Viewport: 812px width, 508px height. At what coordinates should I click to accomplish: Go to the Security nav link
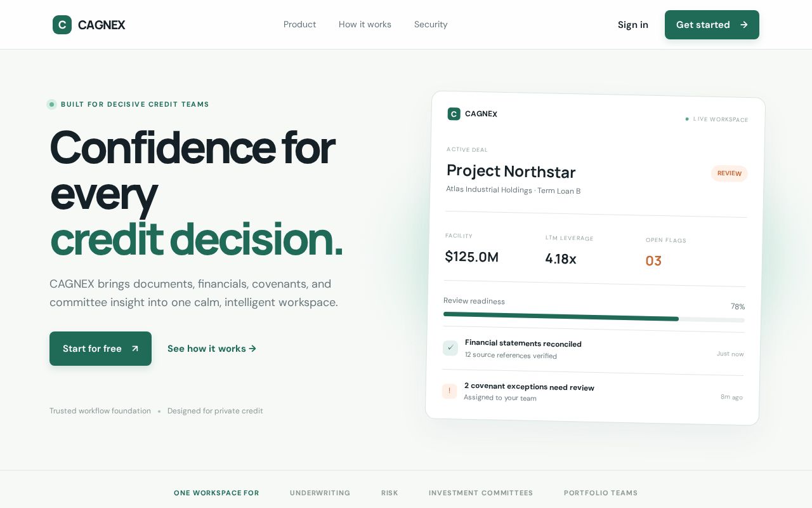click(x=431, y=24)
